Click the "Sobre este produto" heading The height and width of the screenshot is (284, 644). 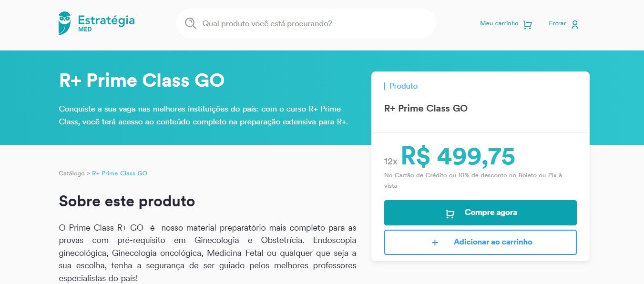point(127,201)
